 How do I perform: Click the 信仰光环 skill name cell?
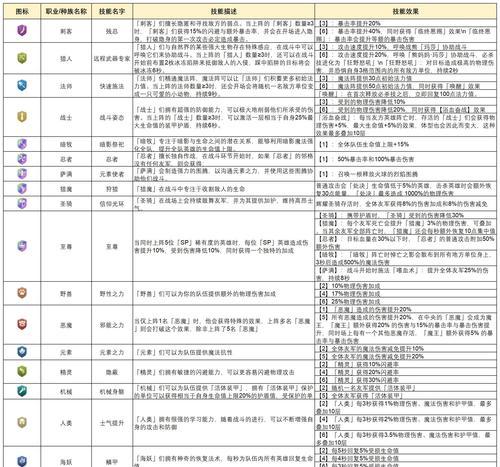coord(112,204)
